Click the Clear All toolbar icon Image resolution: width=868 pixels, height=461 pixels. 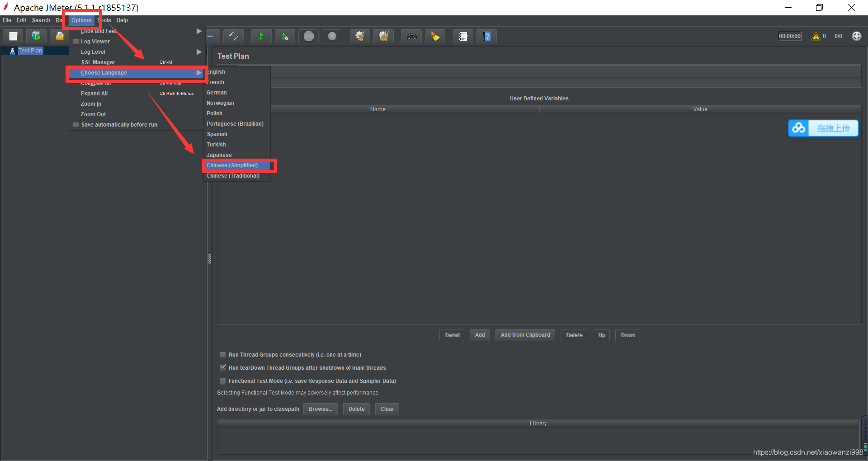(384, 36)
